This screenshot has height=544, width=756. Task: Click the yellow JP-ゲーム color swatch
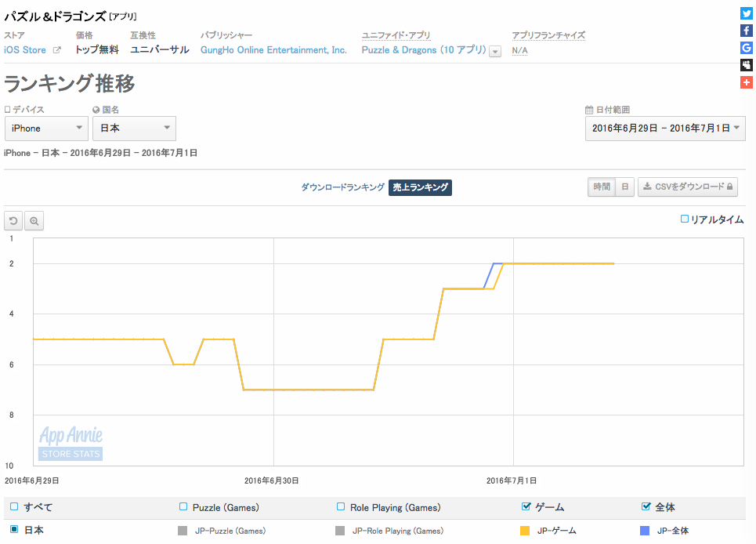point(525,531)
